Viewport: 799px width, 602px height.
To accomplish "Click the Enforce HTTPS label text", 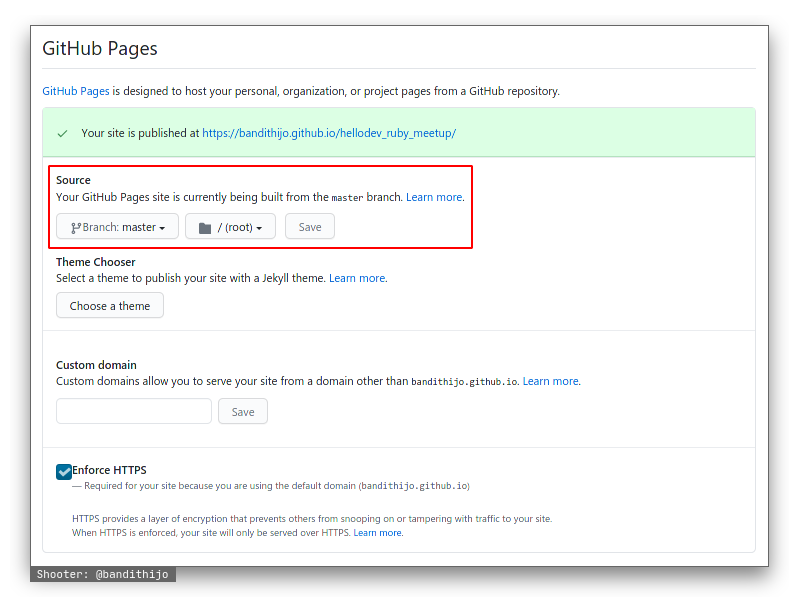I will tap(109, 470).
